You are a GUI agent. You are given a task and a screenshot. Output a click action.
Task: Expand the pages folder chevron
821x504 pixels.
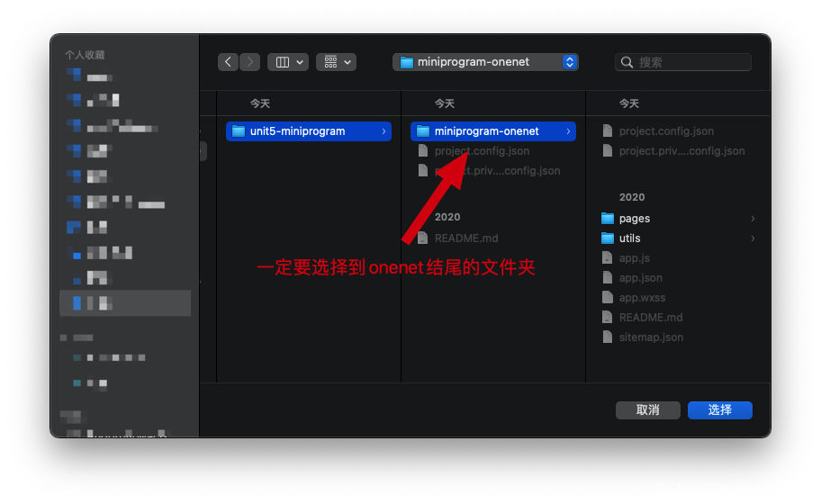(753, 218)
